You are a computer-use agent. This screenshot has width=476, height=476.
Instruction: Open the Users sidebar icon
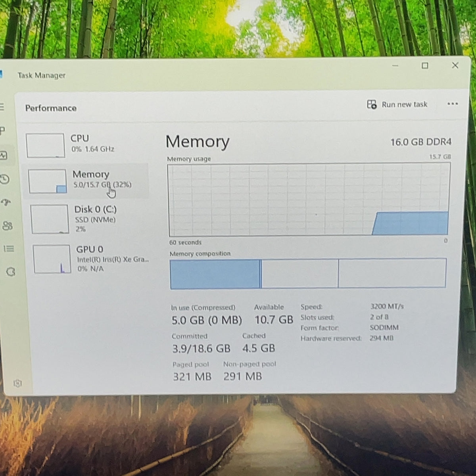point(8,226)
